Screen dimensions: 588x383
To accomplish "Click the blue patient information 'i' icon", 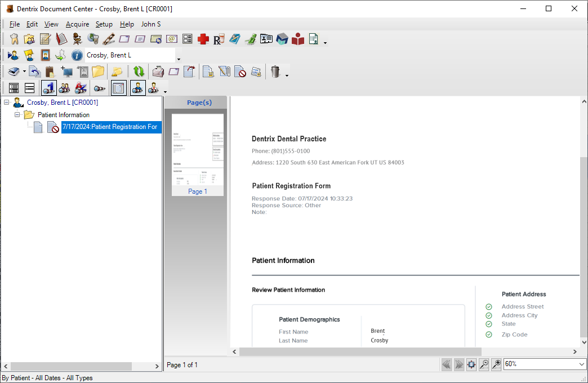I will [77, 55].
